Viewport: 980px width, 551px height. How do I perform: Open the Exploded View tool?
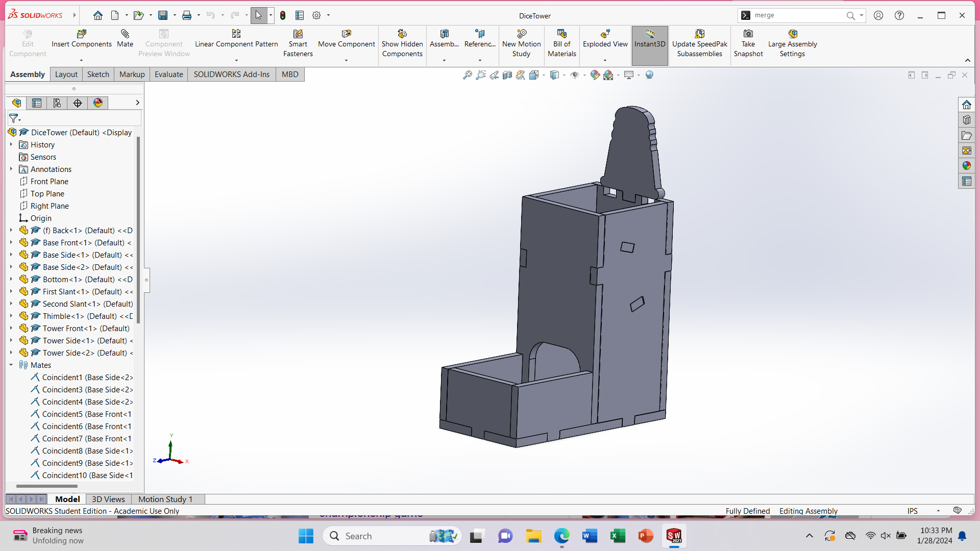(604, 43)
